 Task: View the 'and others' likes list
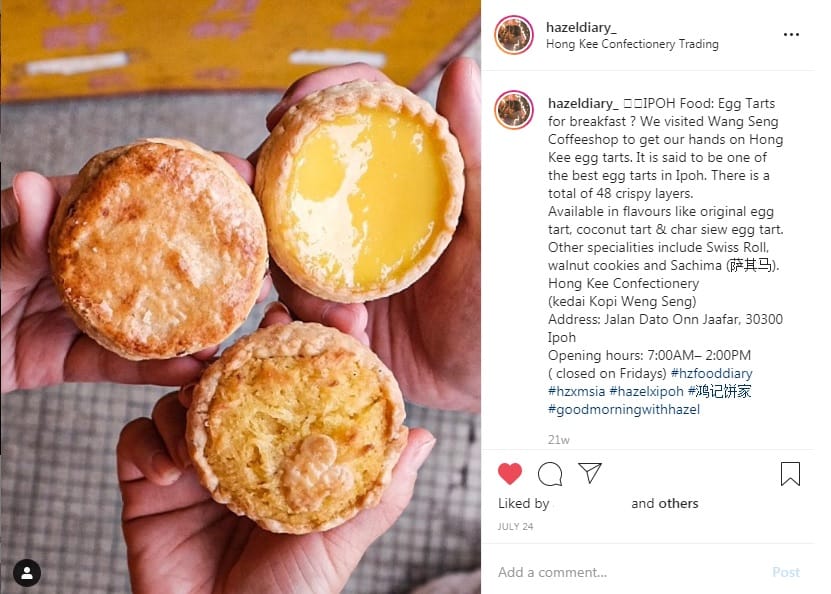tap(665, 503)
